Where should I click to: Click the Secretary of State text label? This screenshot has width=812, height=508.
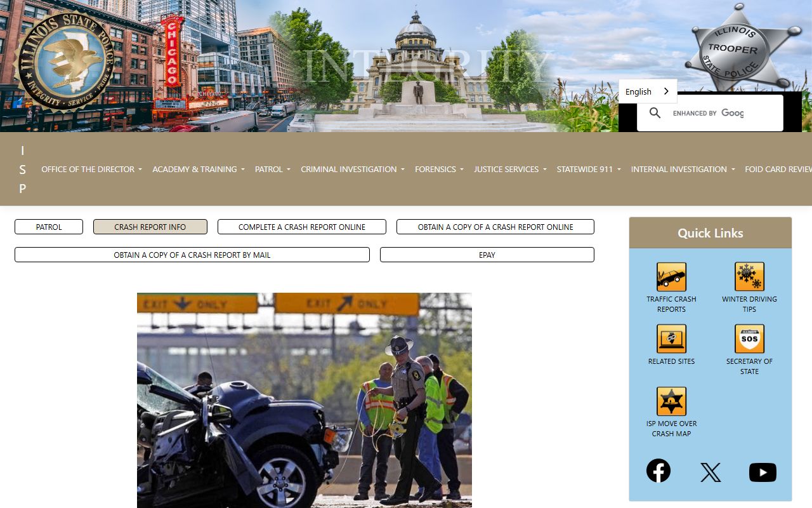pyautogui.click(x=749, y=366)
